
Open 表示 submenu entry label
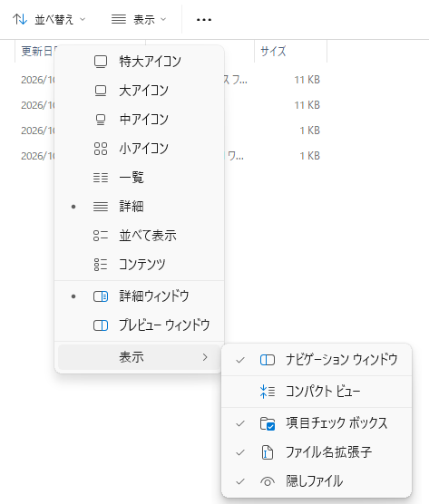(x=132, y=357)
